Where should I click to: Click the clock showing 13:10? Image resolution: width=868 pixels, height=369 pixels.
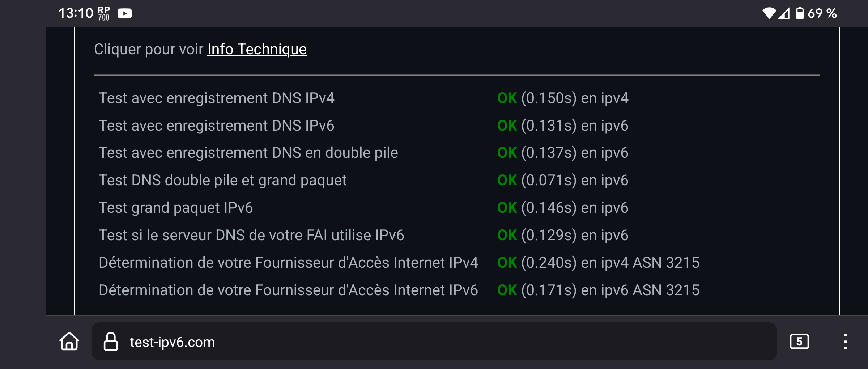pos(76,13)
